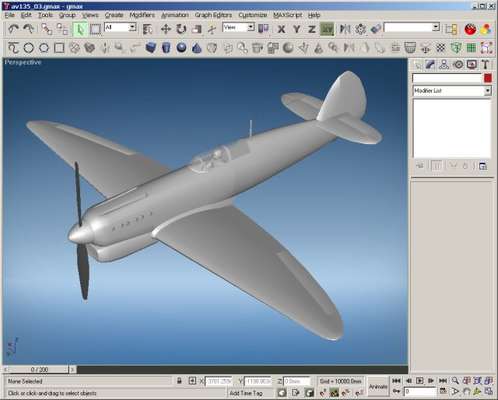Viewport: 498px width, 400px height.
Task: Go to the start frame
Action: [396, 380]
